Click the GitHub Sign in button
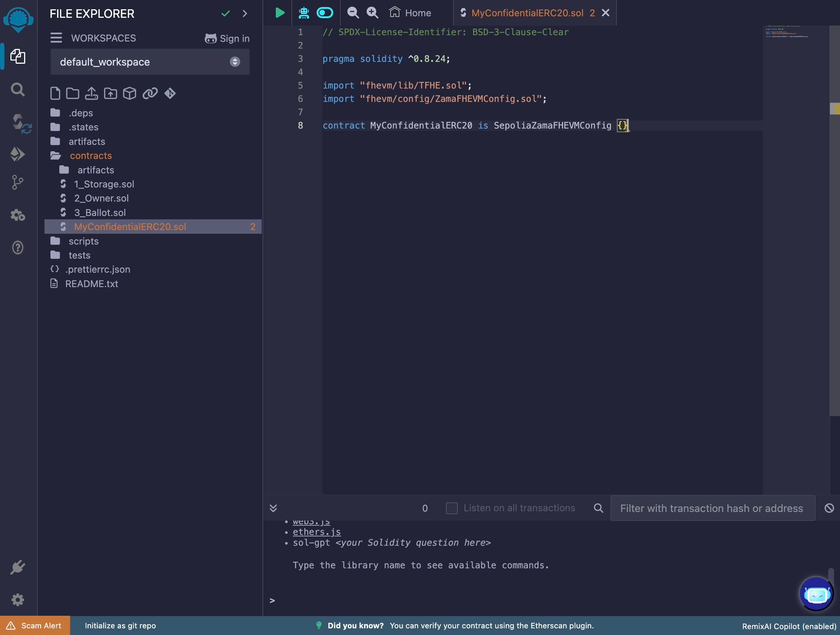 point(227,38)
